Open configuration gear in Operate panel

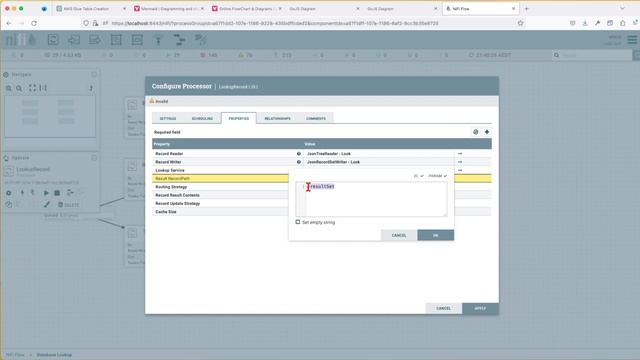pyautogui.click(x=9, y=193)
